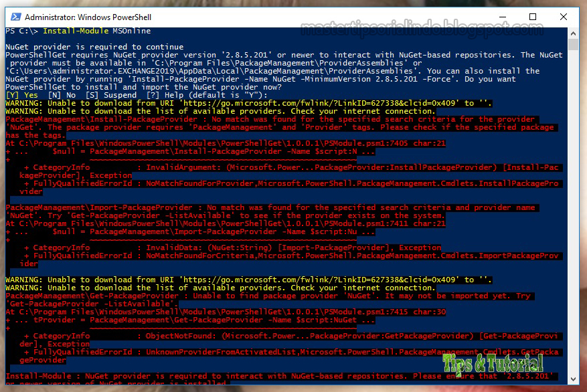Click '$null = PackageManagement\Import-PackageProvider' code line
The image size is (587, 392).
190,231
